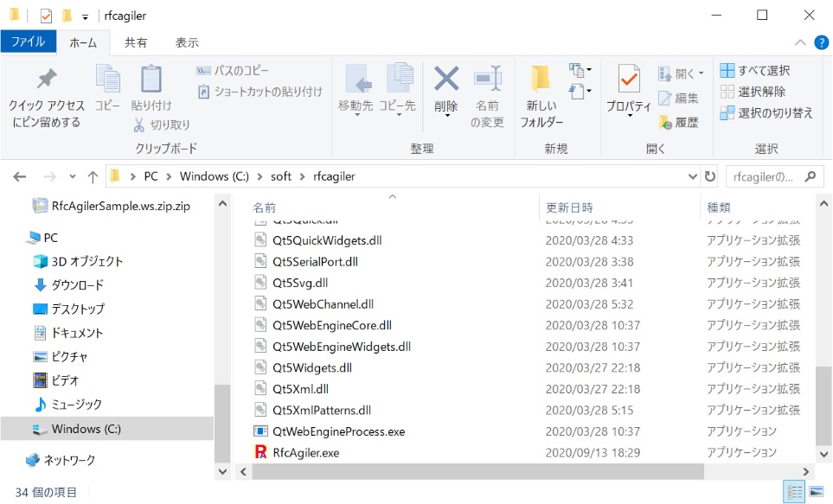Open 3D オブジェクト in navigation pane
This screenshot has height=504, width=833.
tap(78, 261)
